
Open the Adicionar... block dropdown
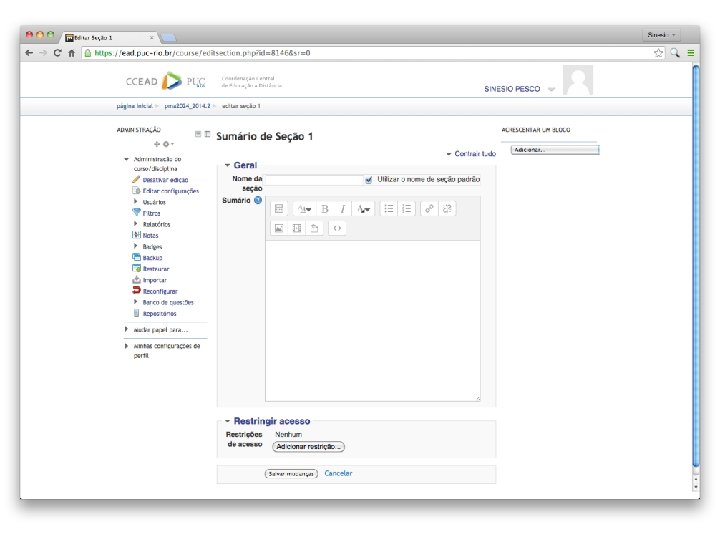tap(555, 150)
